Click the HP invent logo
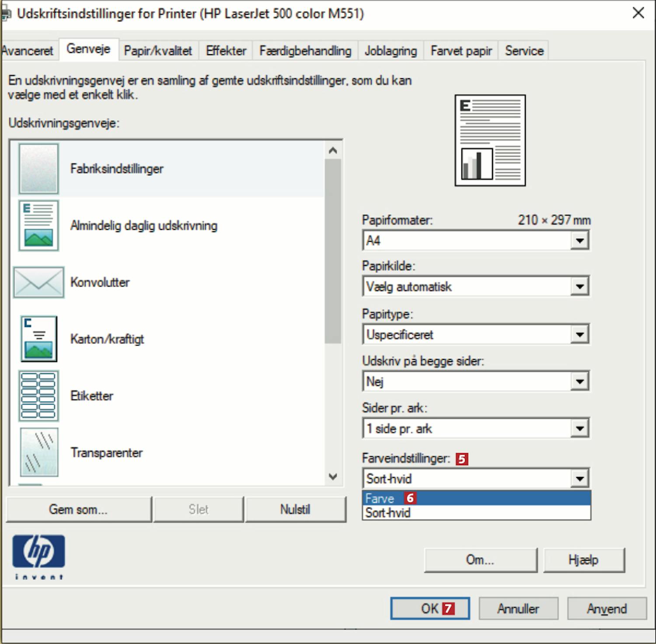 click(38, 557)
